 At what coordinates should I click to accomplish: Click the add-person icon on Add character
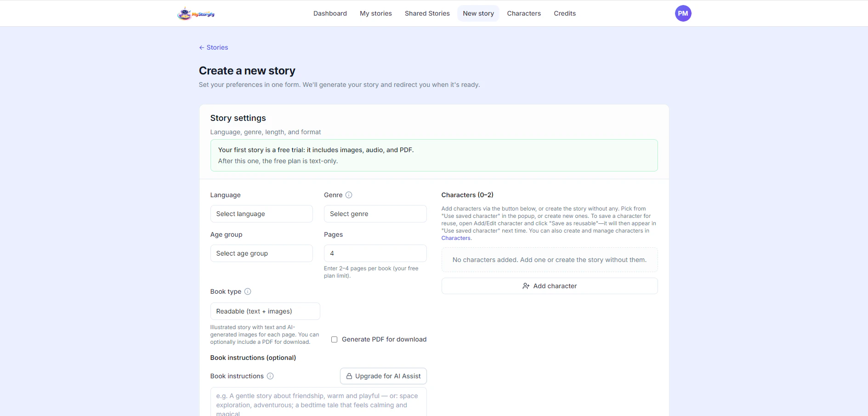tap(526, 286)
